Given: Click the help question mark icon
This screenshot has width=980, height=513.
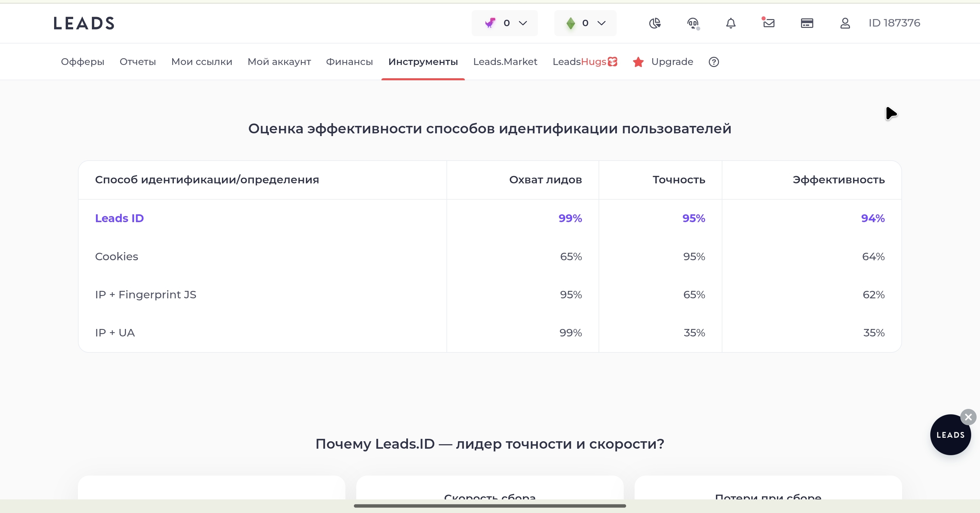Looking at the screenshot, I should tap(714, 62).
